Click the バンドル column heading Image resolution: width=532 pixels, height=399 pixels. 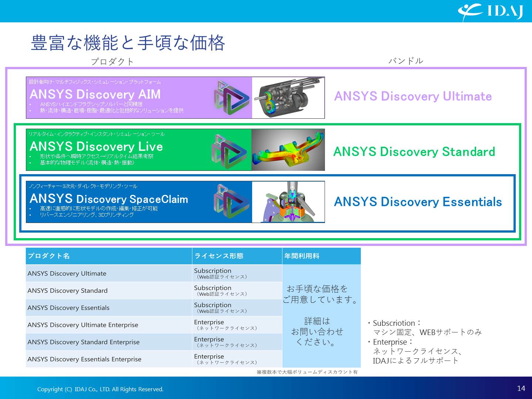406,61
